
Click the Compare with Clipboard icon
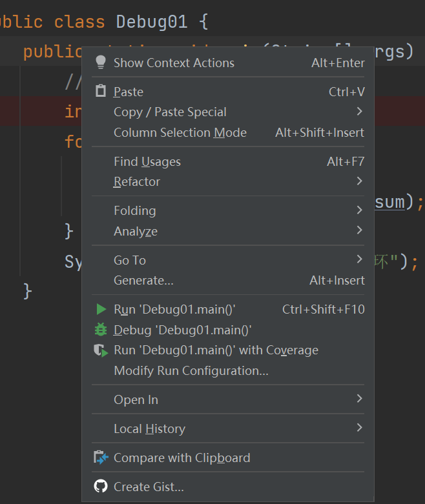coord(101,458)
